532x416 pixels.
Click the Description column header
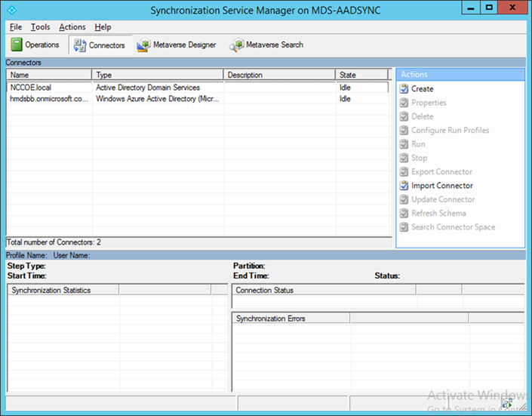click(x=279, y=75)
